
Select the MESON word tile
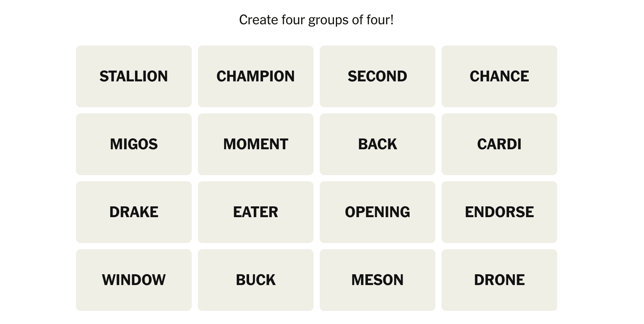pyautogui.click(x=377, y=280)
